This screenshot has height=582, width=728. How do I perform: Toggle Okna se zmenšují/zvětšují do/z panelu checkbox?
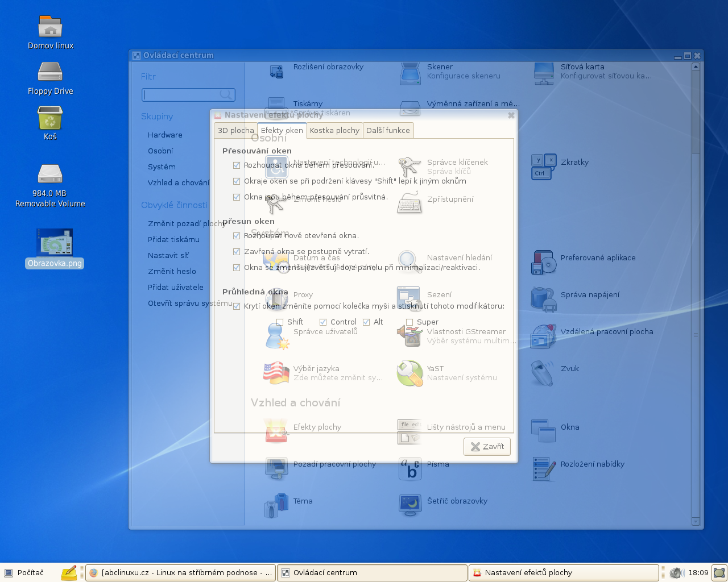coord(237,268)
